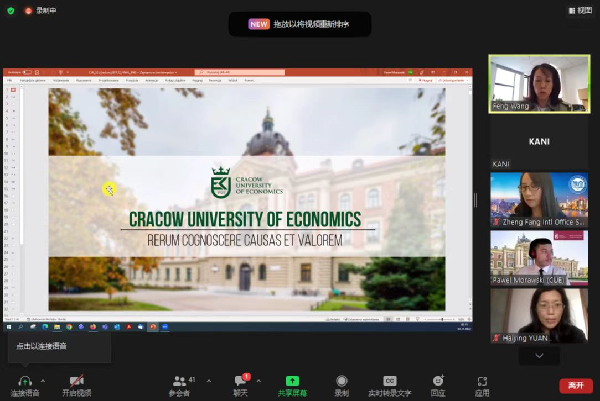Toggle AutoSave switch in PowerPoint title bar

27,72
